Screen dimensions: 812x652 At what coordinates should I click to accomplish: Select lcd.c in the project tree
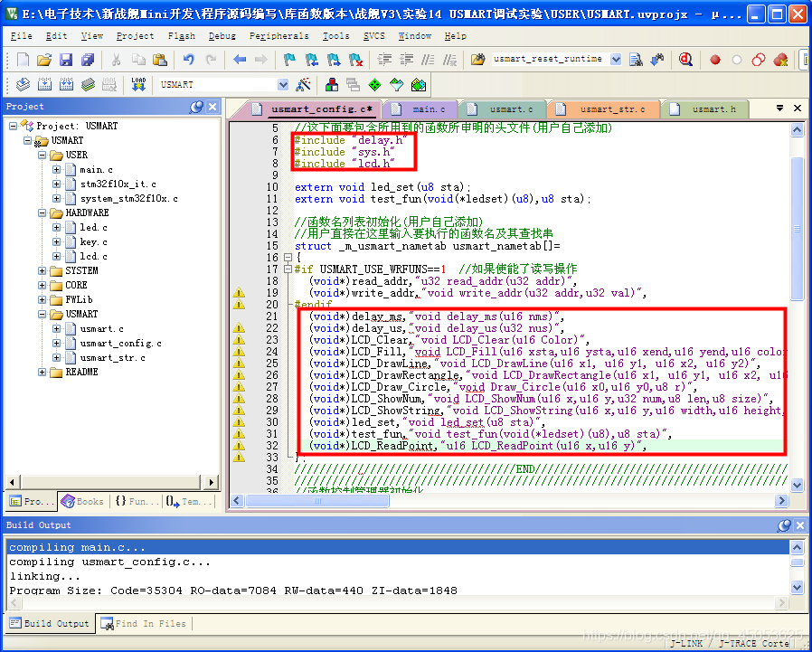93,256
